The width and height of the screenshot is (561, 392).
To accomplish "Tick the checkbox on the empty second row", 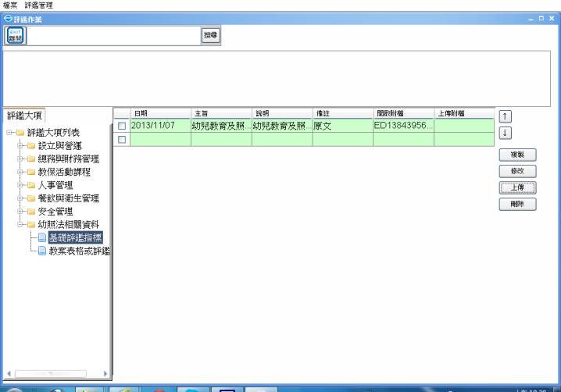I will pyautogui.click(x=121, y=140).
